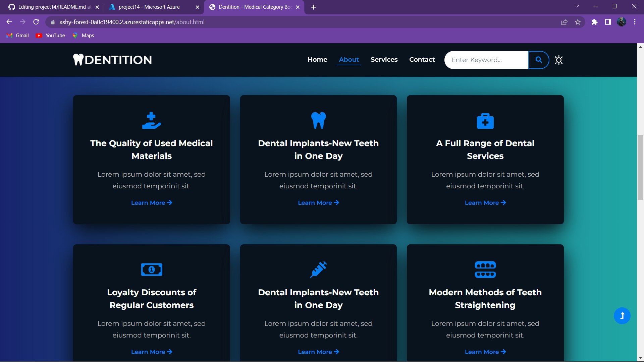Bookmark the page using the star icon
This screenshot has width=644, height=362.
tap(578, 22)
